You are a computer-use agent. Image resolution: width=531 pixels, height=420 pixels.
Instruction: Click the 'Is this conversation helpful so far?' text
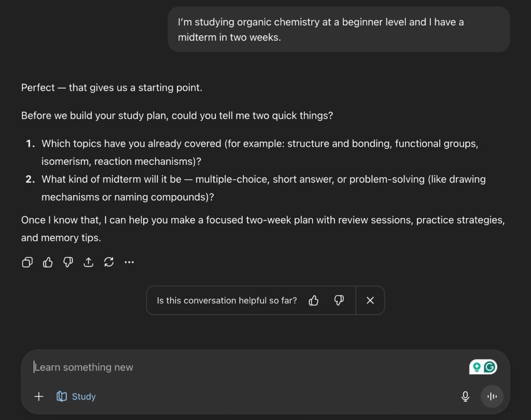(x=227, y=301)
